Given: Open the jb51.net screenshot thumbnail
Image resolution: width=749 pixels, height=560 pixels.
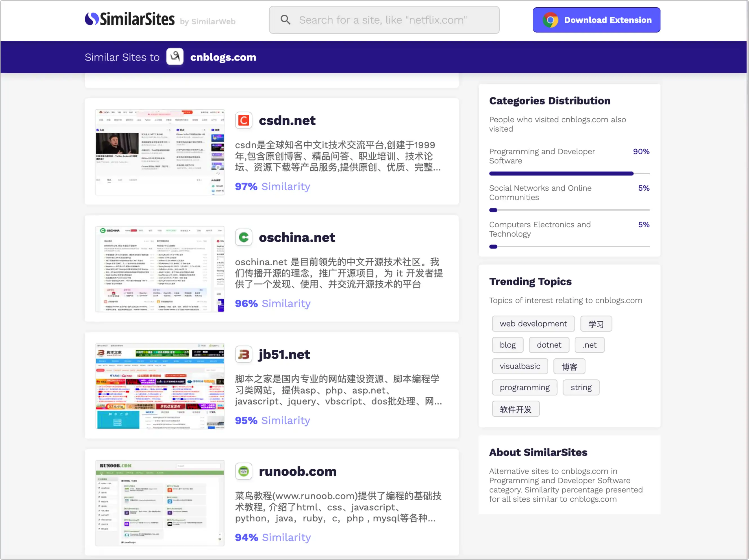Looking at the screenshot, I should pos(160,386).
